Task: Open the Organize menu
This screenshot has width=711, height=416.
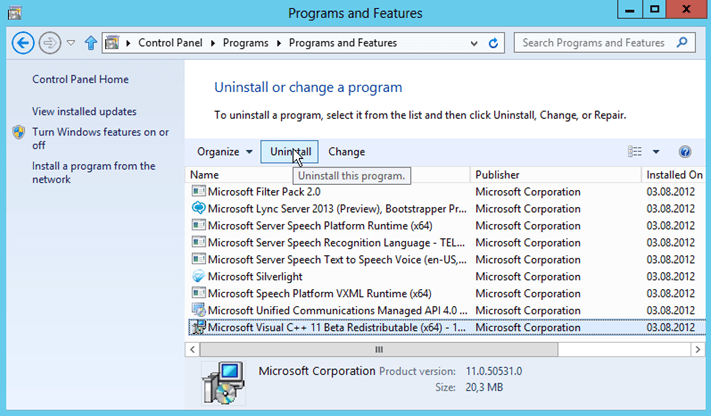Action: 224,152
